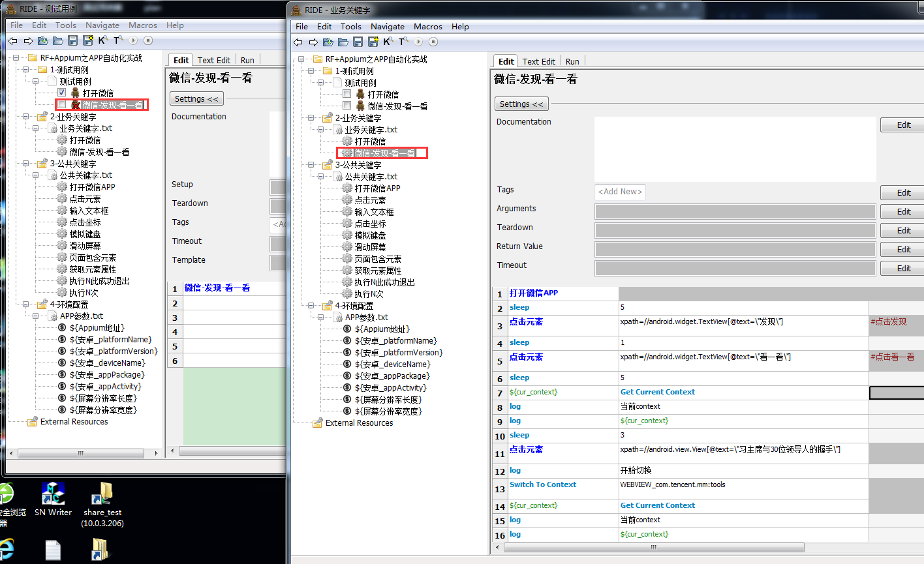Click Save All icon in 业务关键字 window toolbar
Image resolution: width=924 pixels, height=564 pixels.
tap(373, 42)
